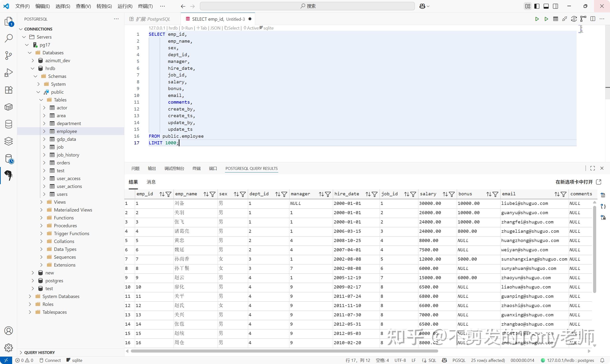610x364 pixels.
Task: Run the query with the green play icon
Action: 537,19
